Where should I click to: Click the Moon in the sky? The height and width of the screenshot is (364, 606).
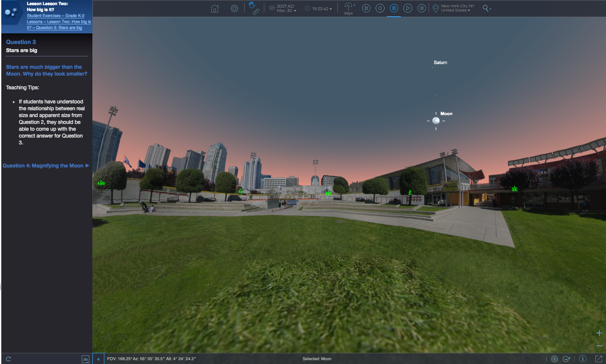pyautogui.click(x=436, y=121)
